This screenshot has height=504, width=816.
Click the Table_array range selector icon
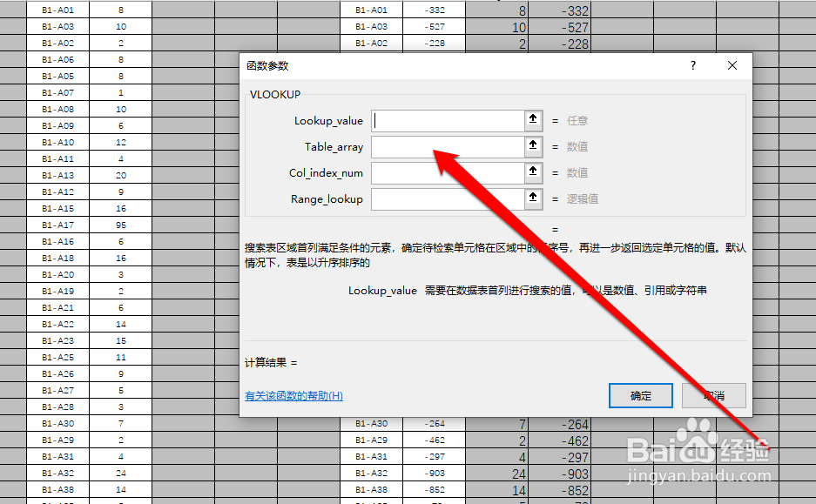pyautogui.click(x=533, y=146)
